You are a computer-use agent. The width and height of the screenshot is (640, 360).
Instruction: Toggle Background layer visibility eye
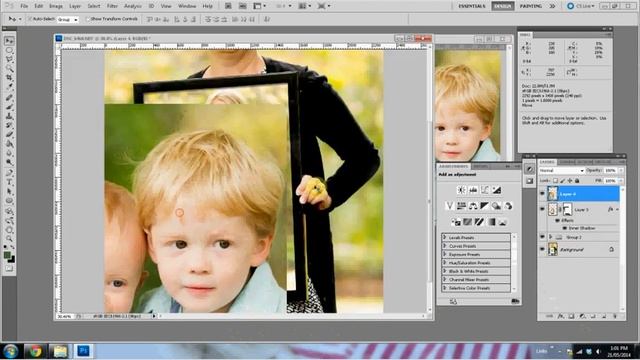[x=542, y=249]
